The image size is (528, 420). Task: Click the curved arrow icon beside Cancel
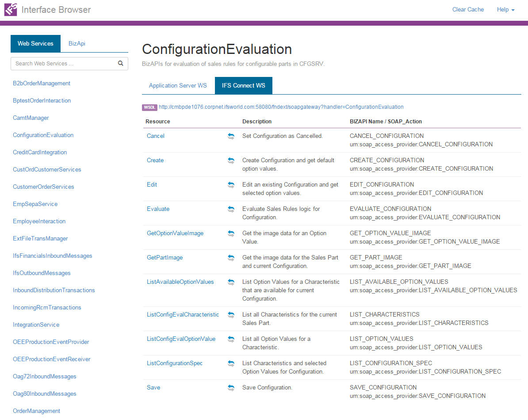point(231,136)
